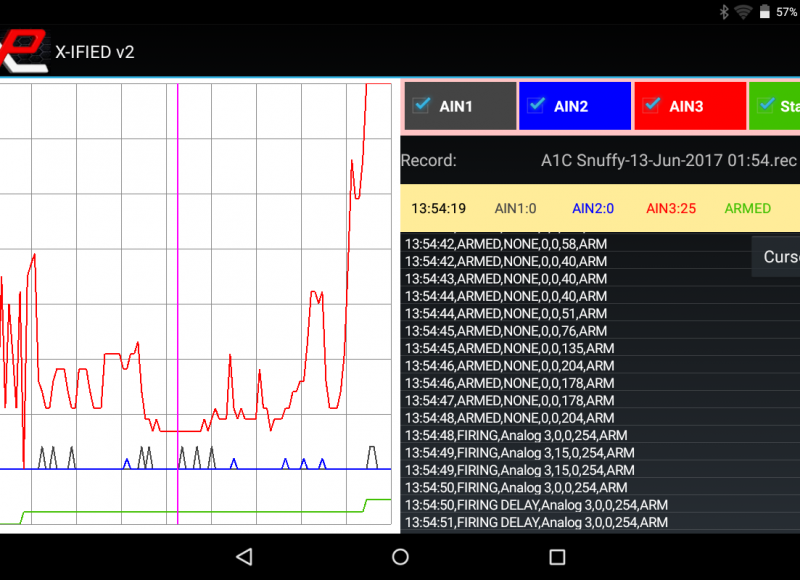800x580 pixels.
Task: Select the purple cursor line on graph
Action: click(x=178, y=300)
